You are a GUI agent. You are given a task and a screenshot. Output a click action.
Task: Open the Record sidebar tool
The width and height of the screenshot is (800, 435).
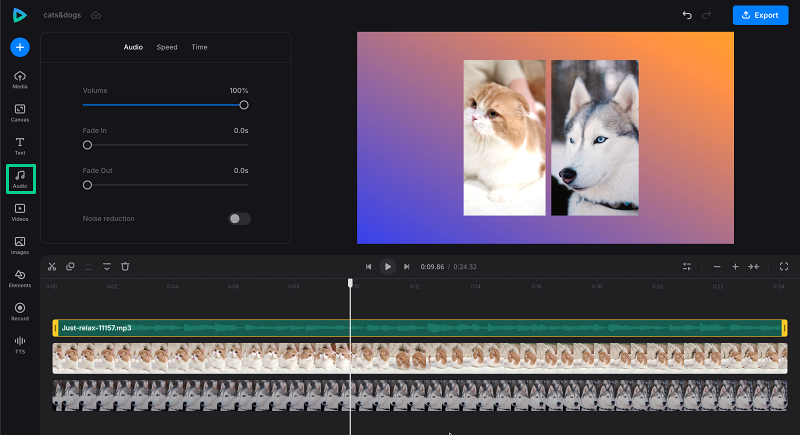(x=20, y=312)
